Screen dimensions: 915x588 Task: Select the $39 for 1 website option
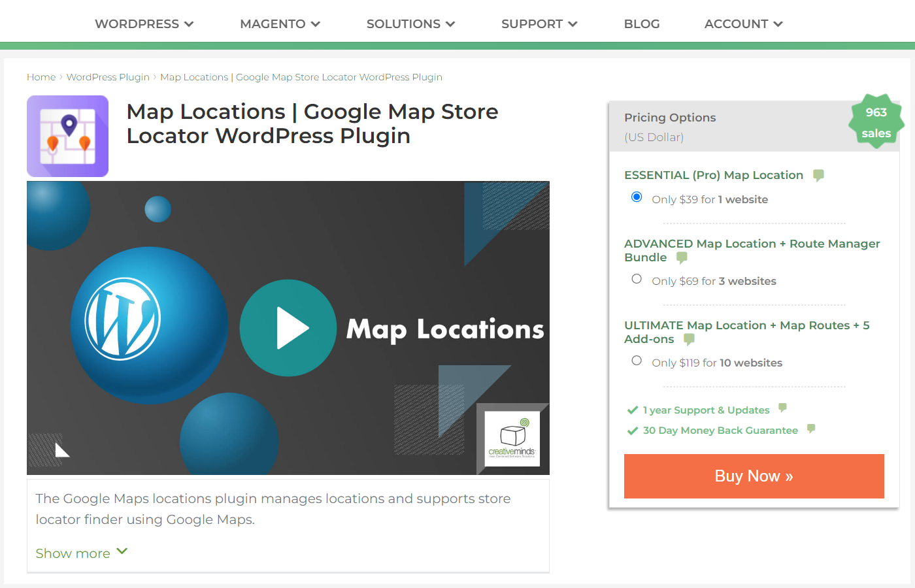(637, 197)
